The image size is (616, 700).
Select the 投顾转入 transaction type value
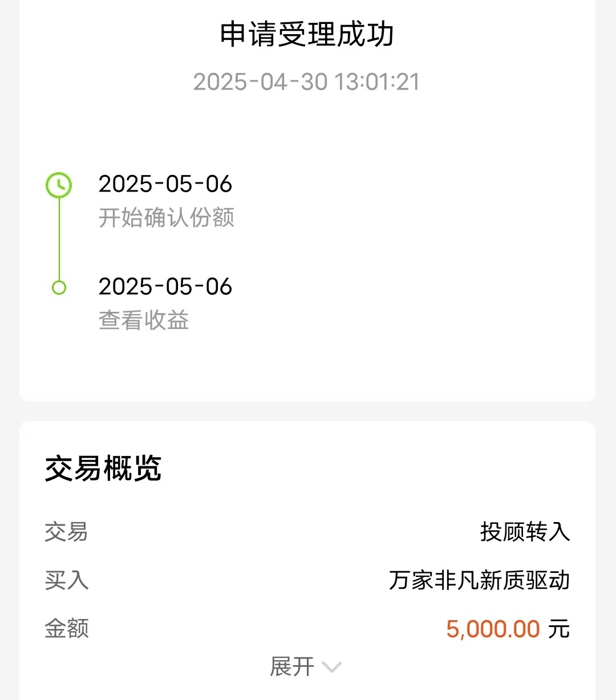pos(525,532)
